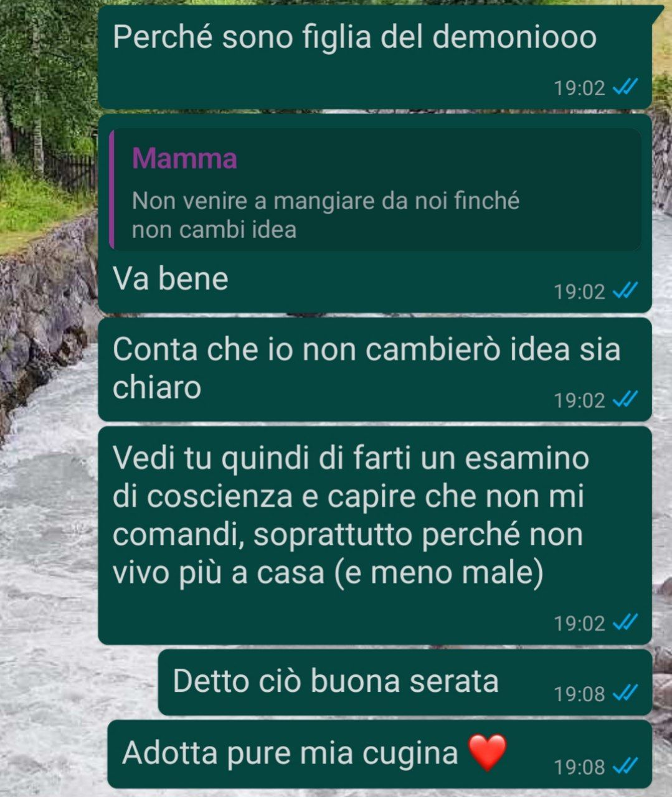Click the double check on 'Va bene'
Viewport: 672px width, 797px height.
pyautogui.click(x=625, y=291)
